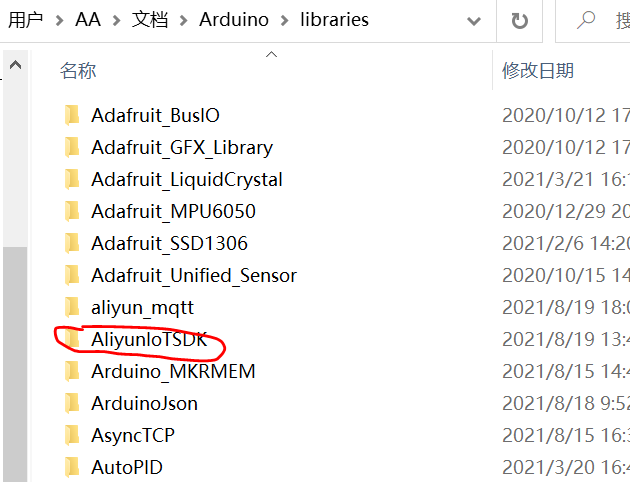Expand the chevron after AA breadcrumb

pyautogui.click(x=117, y=20)
